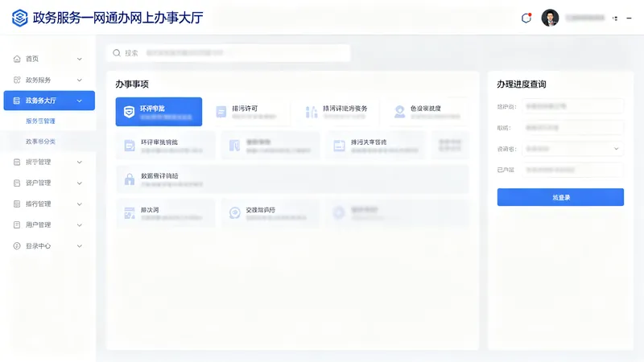Screen dimensions: 644x362
Task: Open the highlighted 环评审批 service card
Action: point(159,112)
